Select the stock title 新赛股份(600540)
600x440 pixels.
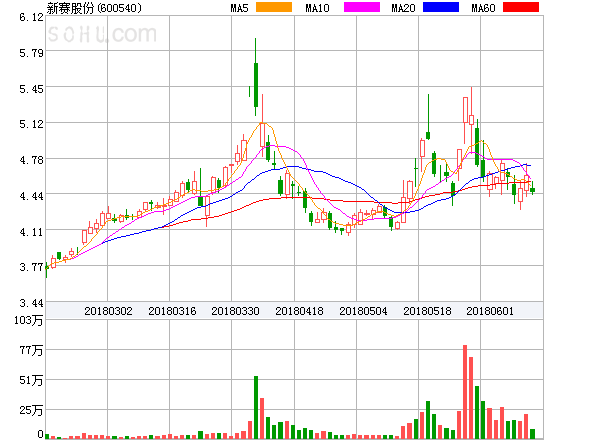pos(94,8)
